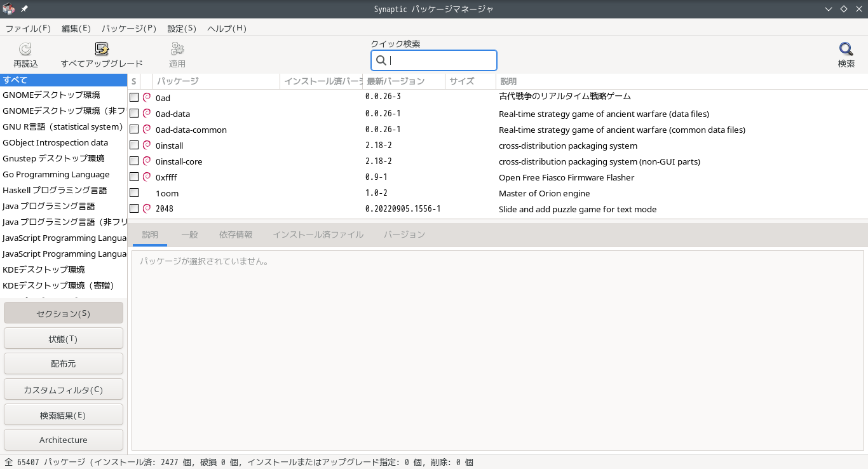
Task: Click the Debian swirl icon beside 0install
Action: pyautogui.click(x=147, y=145)
